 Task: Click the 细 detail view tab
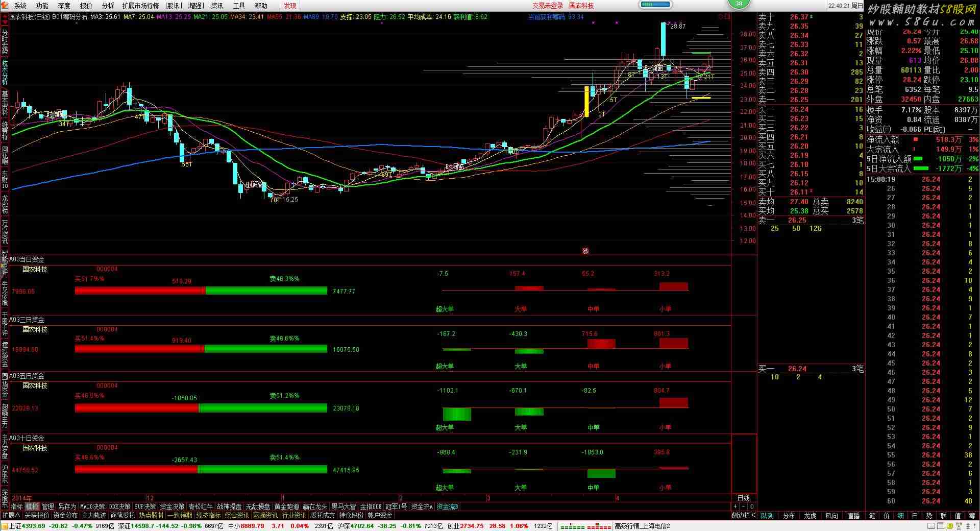[x=901, y=516]
